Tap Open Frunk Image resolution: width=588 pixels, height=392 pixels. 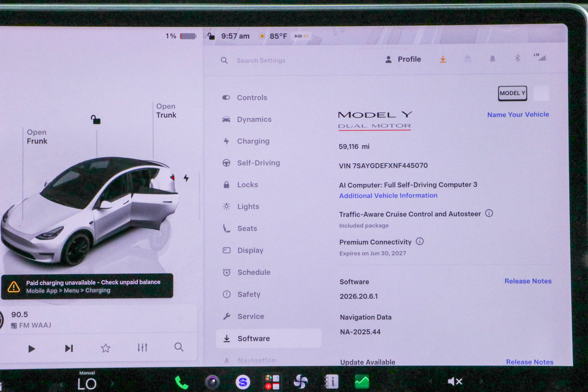37,137
